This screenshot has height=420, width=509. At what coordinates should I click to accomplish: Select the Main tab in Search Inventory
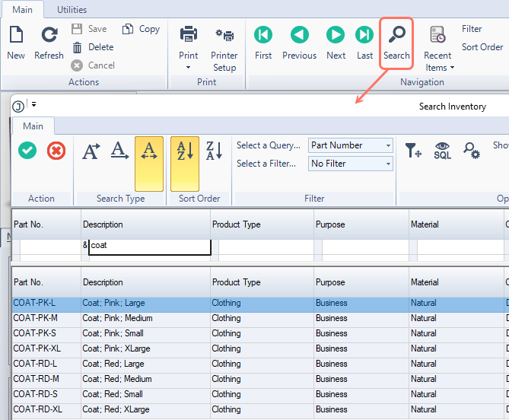[33, 126]
